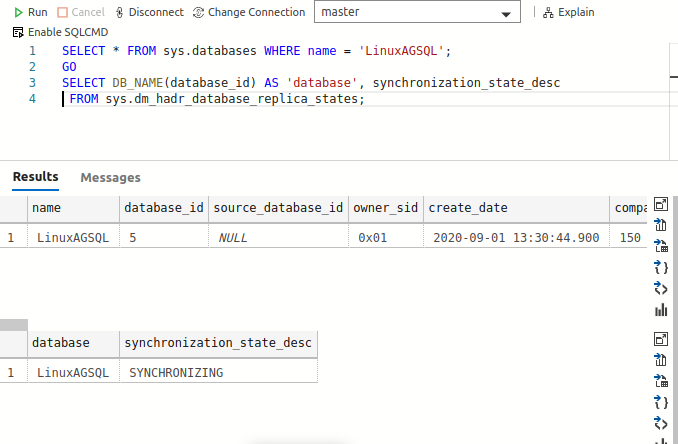Select the SYNCHRONIZING cell
The height and width of the screenshot is (444, 678).
click(x=176, y=372)
